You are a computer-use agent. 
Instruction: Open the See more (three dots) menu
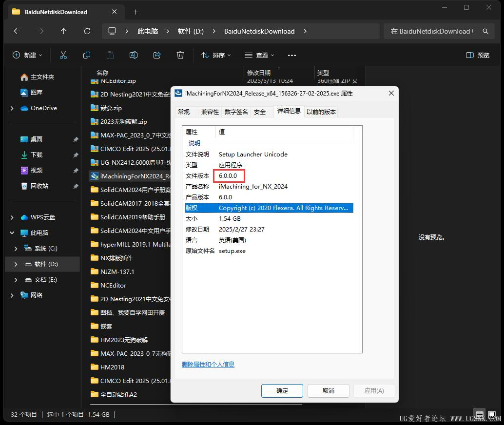[x=292, y=55]
